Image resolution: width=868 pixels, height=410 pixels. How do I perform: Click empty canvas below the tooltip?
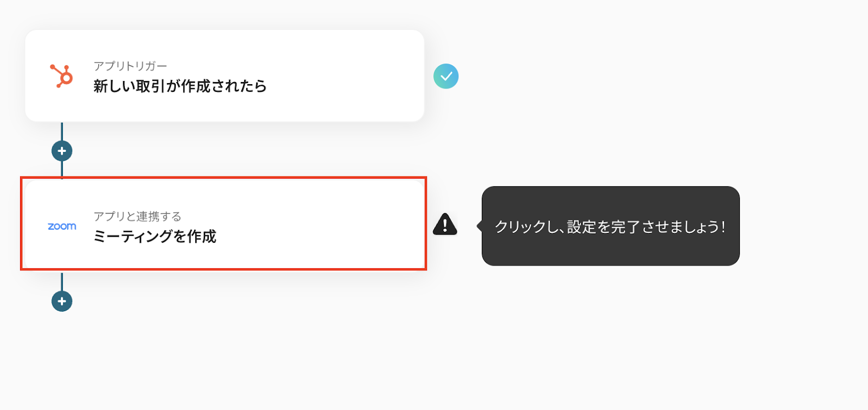(610, 337)
